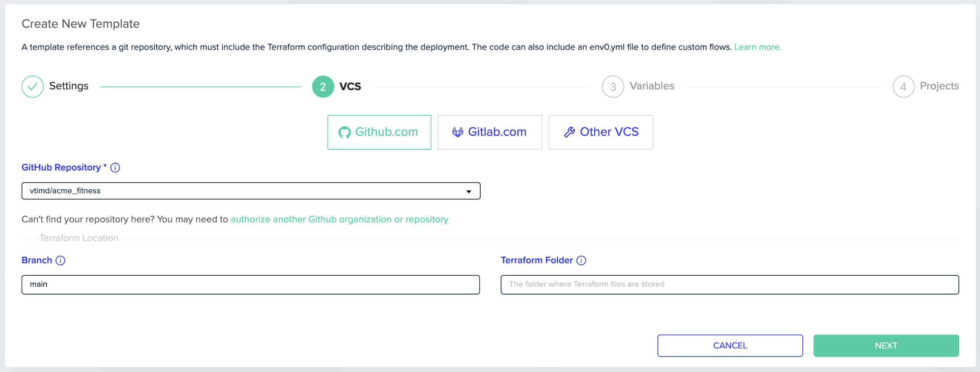Open the GitHub Repository dropdown
The width and height of the screenshot is (980, 372).
251,191
